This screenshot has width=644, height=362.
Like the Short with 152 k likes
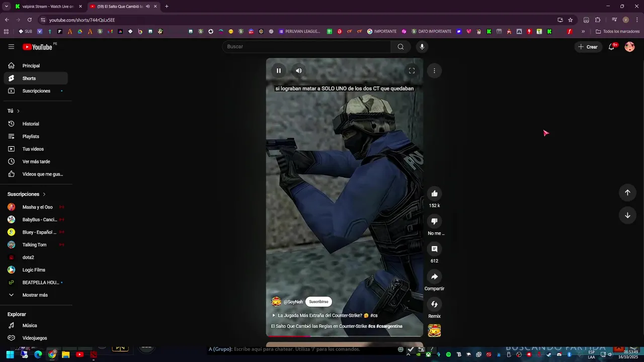coord(434,194)
